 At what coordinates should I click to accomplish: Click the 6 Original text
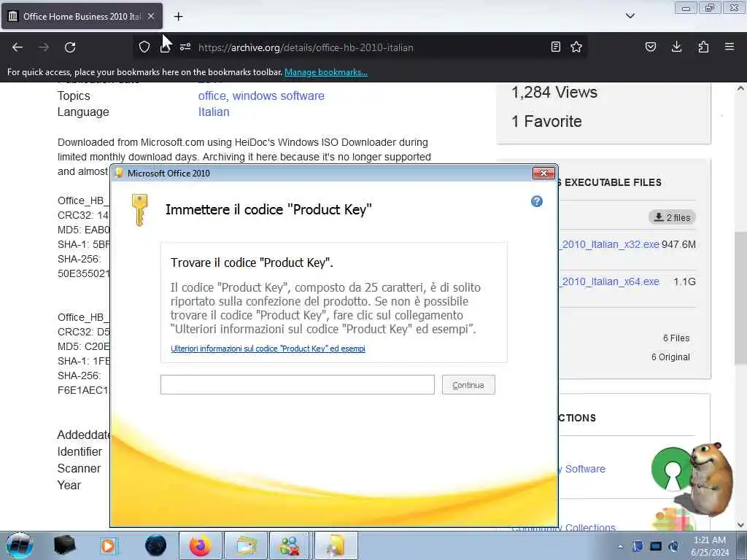click(x=670, y=357)
